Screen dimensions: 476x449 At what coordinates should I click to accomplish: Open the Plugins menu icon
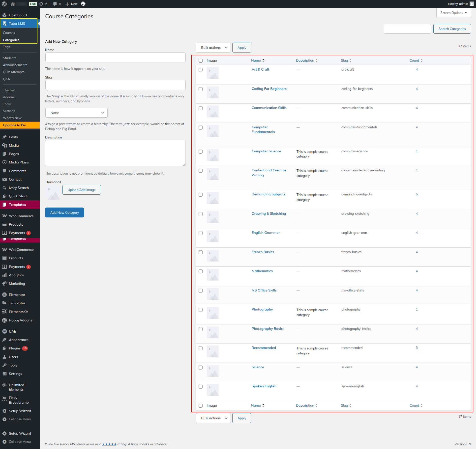pyautogui.click(x=4, y=348)
